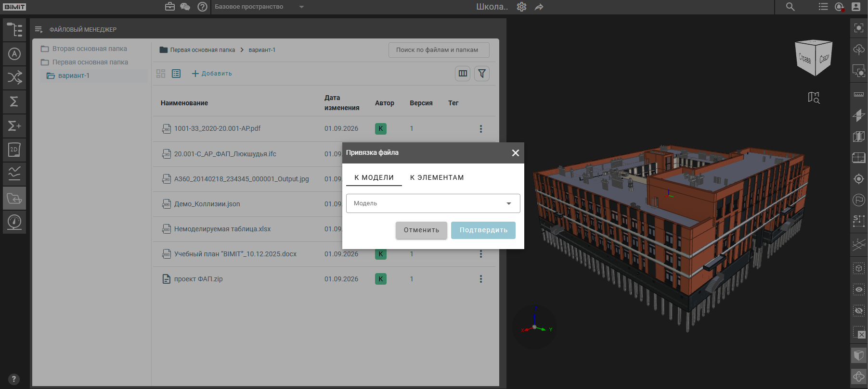Expand the Модель dropdown in dialog
The width and height of the screenshot is (868, 389).
pyautogui.click(x=433, y=203)
